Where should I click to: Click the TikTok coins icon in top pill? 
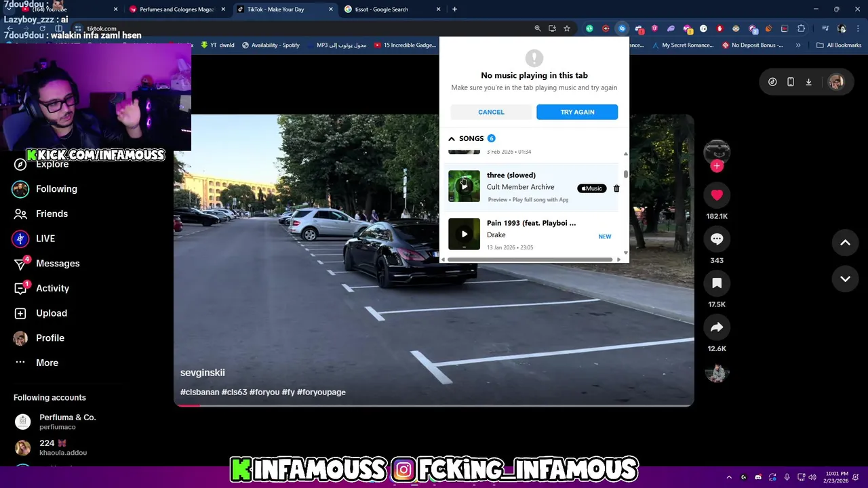click(772, 82)
